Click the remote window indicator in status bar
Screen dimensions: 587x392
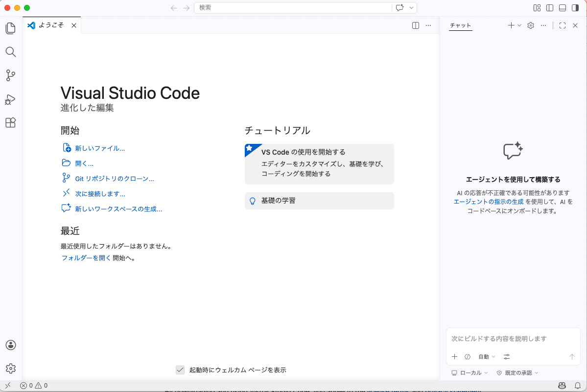[x=8, y=385]
